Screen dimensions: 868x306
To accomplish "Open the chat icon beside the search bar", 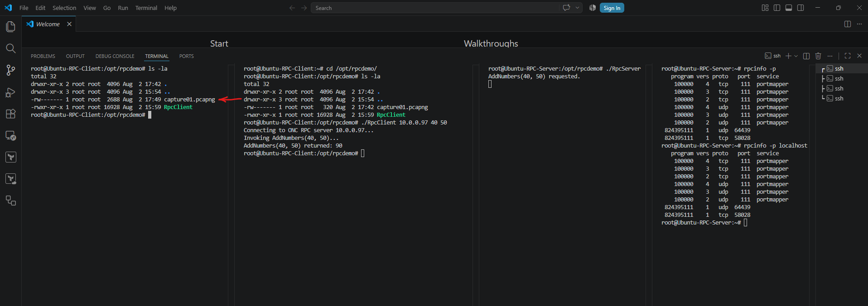I will coord(566,8).
